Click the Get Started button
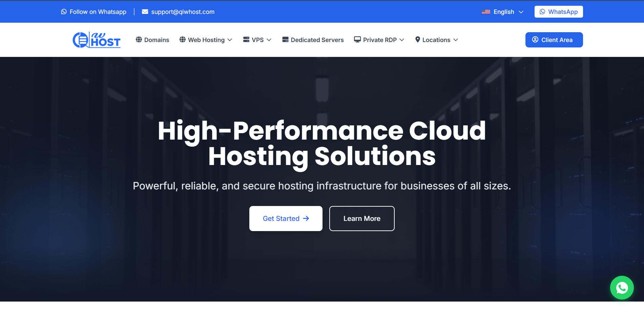Image resolution: width=644 pixels, height=309 pixels. 286,219
